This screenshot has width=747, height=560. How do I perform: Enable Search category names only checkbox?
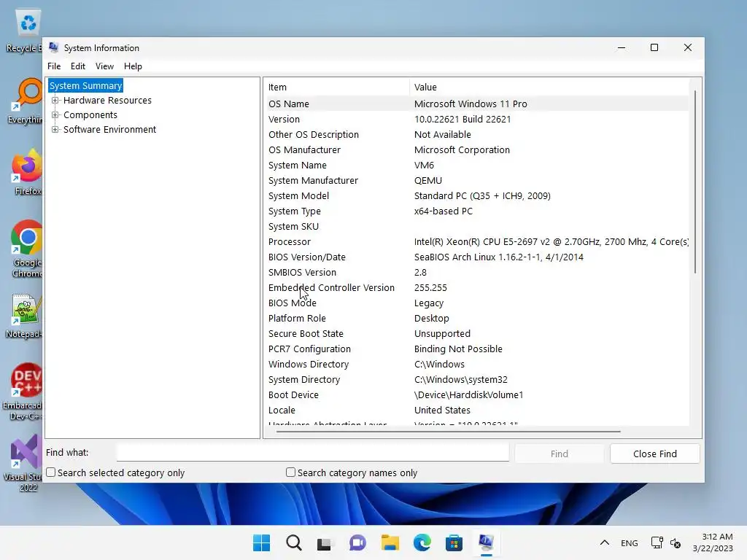pos(290,472)
